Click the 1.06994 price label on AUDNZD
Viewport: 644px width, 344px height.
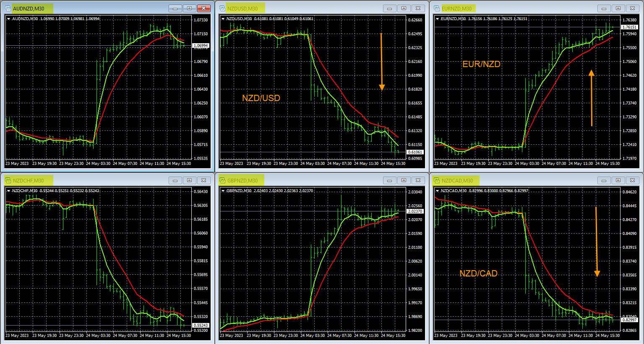201,45
